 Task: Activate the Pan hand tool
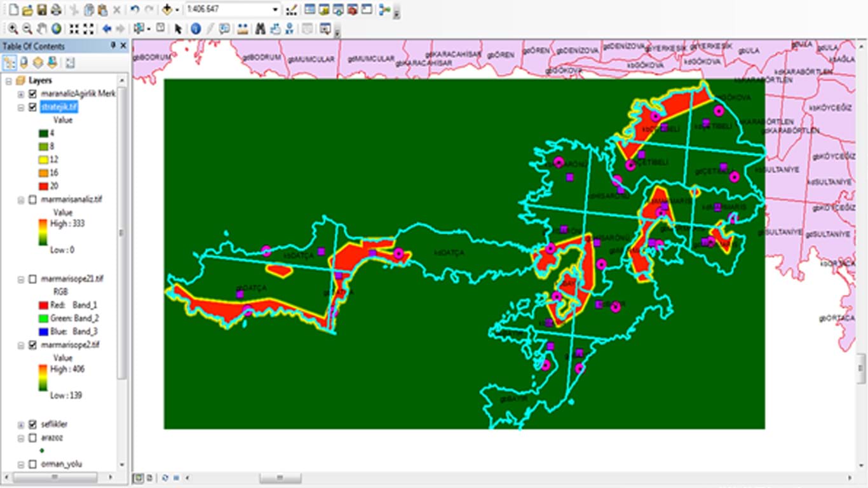click(42, 29)
